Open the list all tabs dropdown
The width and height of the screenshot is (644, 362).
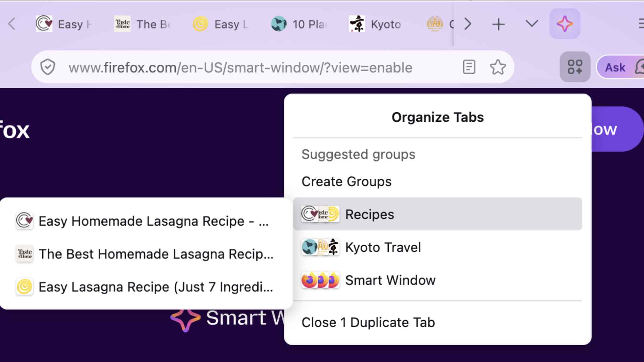532,24
